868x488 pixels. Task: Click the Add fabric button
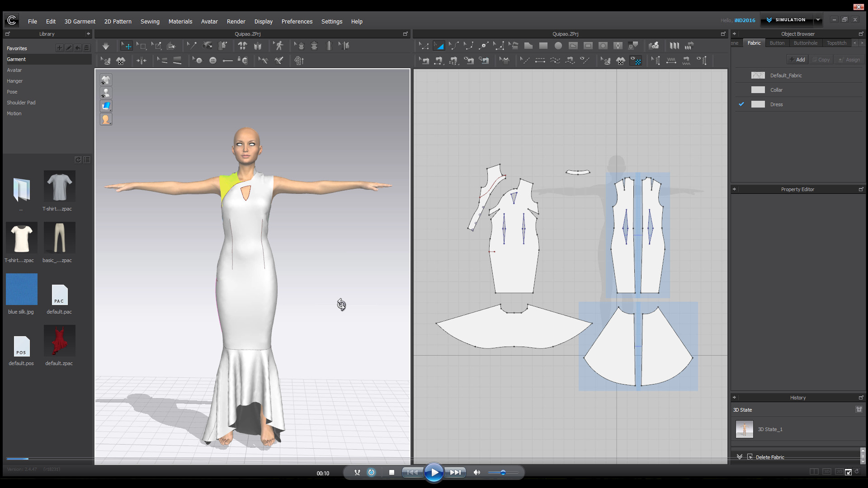click(797, 60)
